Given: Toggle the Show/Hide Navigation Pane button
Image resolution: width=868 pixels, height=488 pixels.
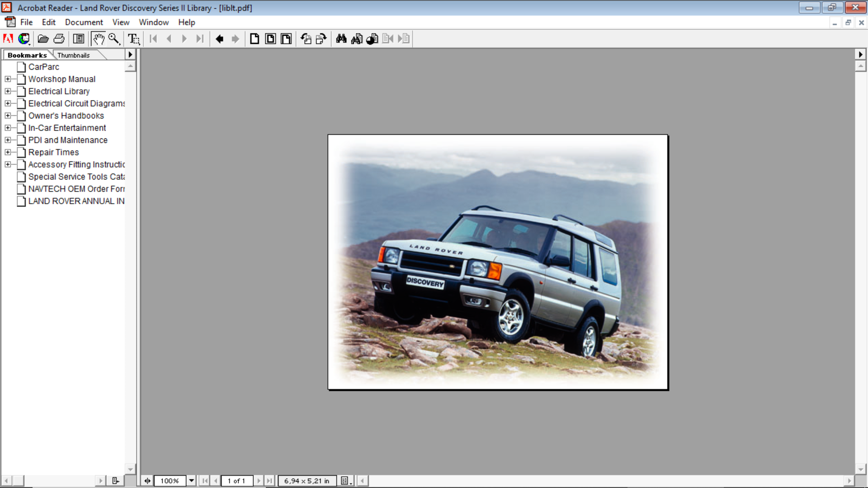Looking at the screenshot, I should (x=79, y=39).
